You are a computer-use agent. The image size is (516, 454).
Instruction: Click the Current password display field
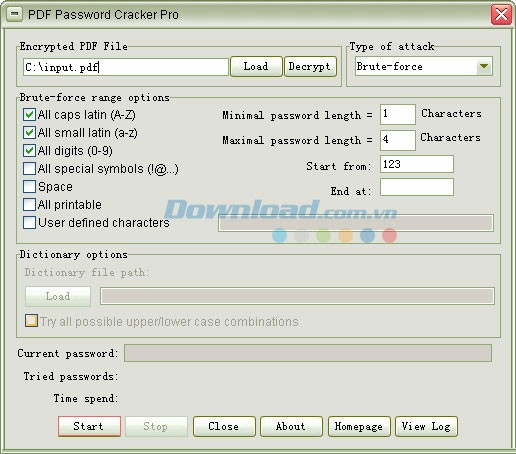(308, 353)
